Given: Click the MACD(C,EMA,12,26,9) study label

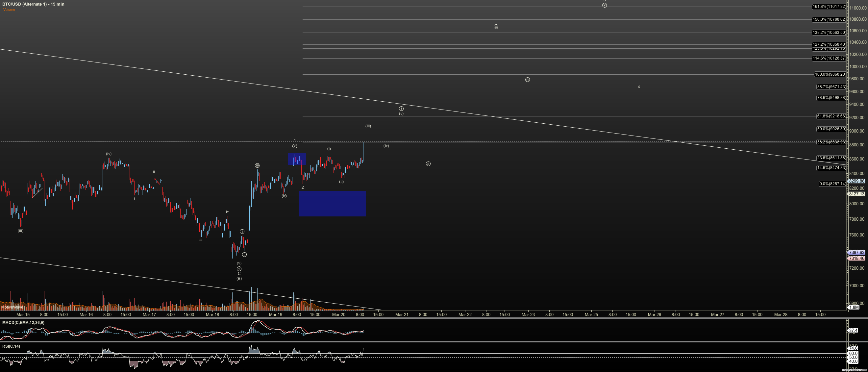Looking at the screenshot, I should [23, 323].
